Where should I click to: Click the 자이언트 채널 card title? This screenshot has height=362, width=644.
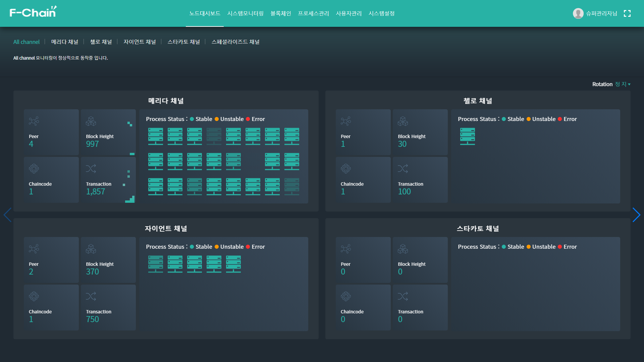point(166,228)
